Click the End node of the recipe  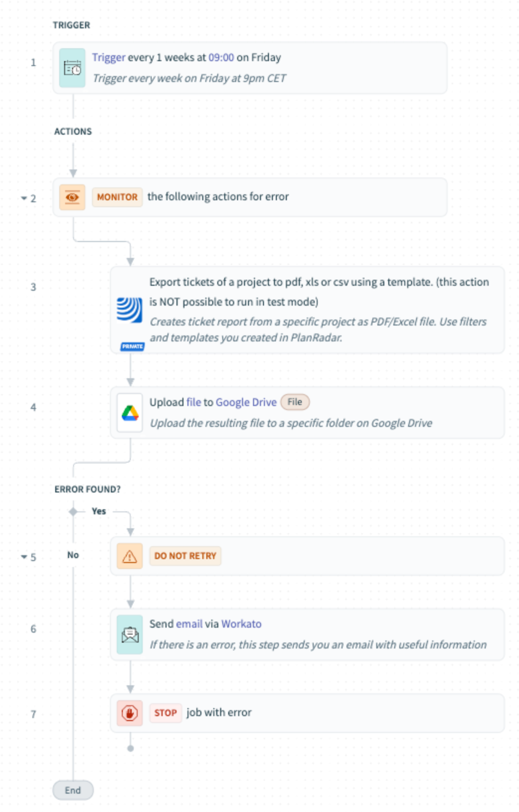click(73, 790)
